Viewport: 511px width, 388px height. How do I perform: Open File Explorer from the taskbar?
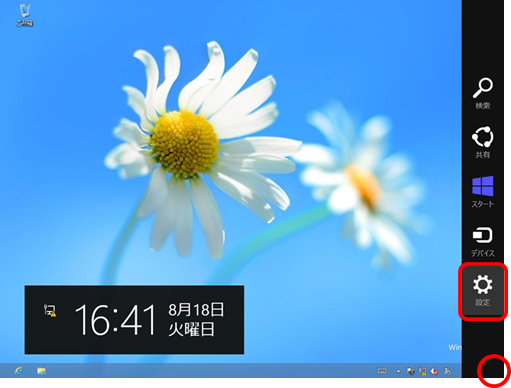(x=41, y=371)
